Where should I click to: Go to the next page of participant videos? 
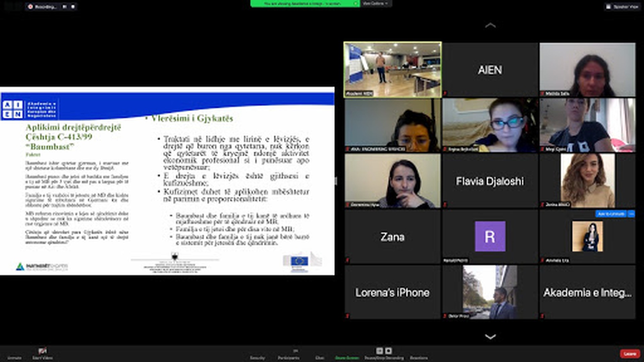pos(490,336)
